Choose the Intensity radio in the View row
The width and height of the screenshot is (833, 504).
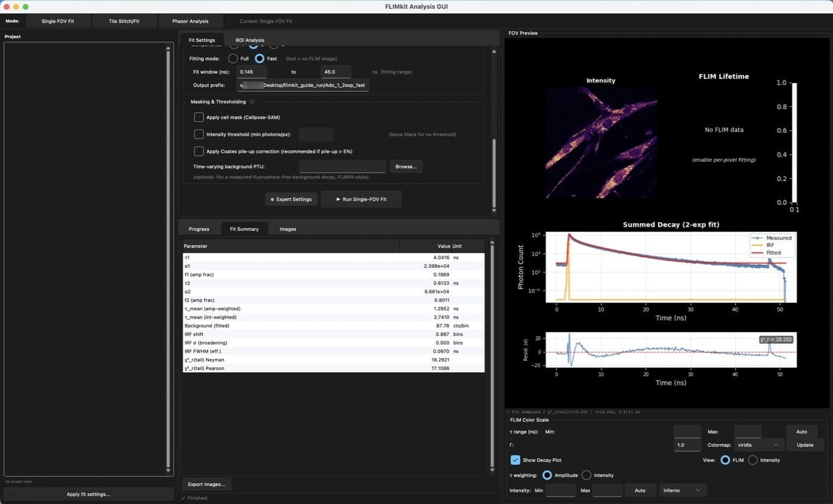[x=753, y=460]
